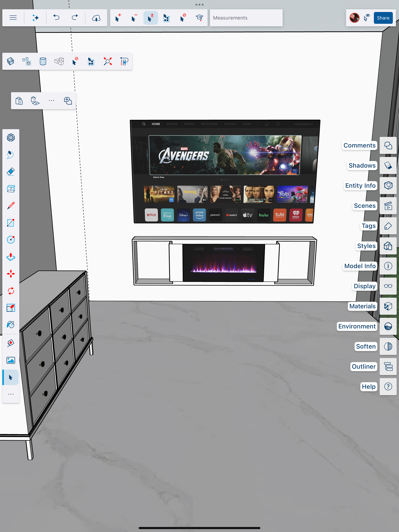Activate the Move tool
This screenshot has height=532, width=399.
coord(11,274)
